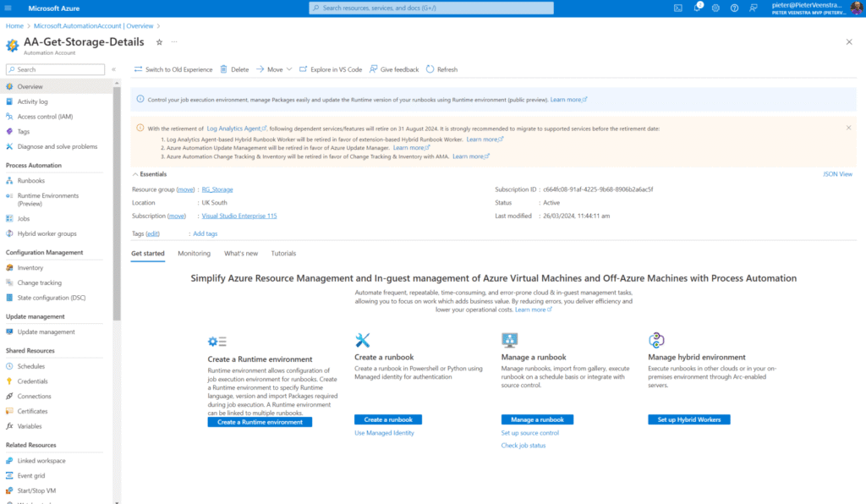Screen dimensions: 866x504
Task: Click Give feedback in toolbar
Action: pyautogui.click(x=394, y=69)
